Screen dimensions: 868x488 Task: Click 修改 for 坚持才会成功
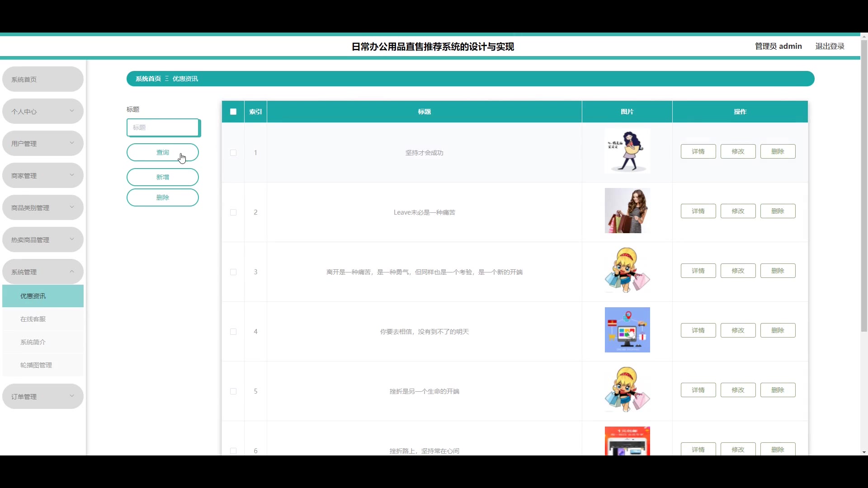click(x=738, y=151)
